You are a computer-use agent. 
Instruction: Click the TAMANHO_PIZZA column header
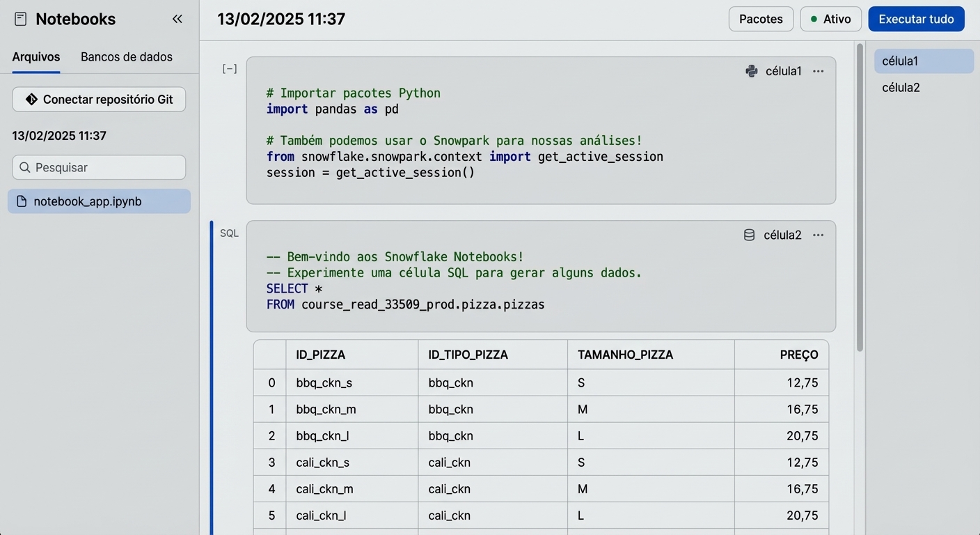coord(651,355)
